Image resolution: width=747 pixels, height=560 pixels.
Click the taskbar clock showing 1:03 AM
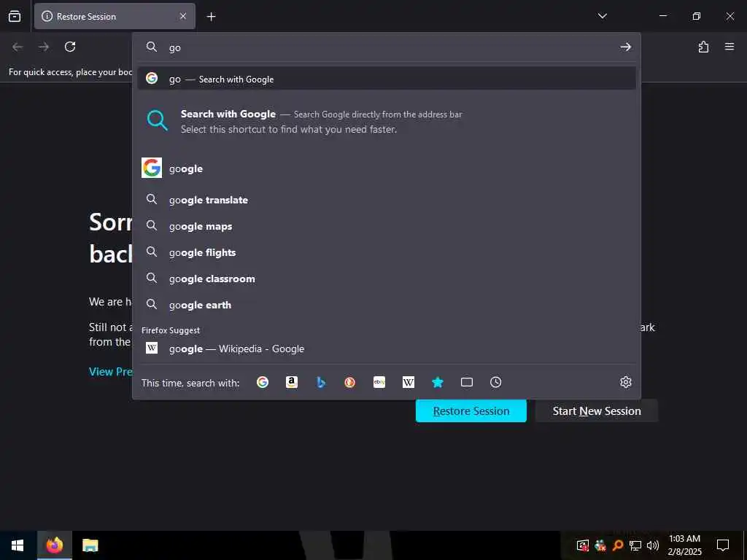(x=684, y=545)
